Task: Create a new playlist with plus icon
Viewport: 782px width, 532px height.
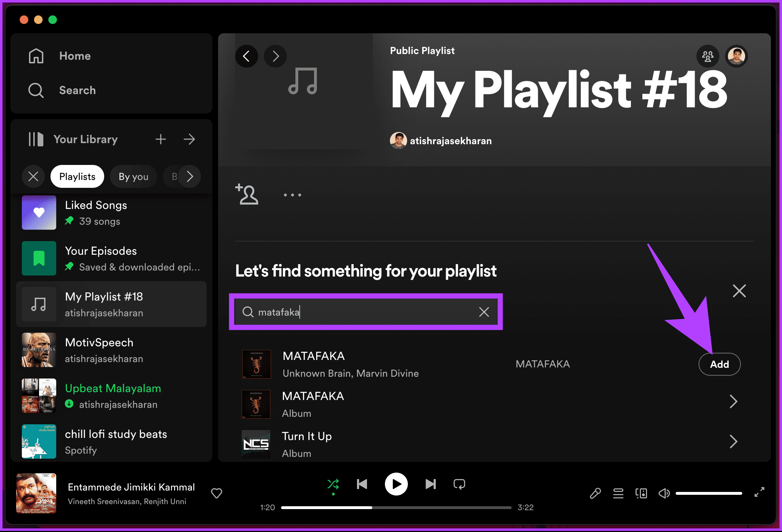Action: pos(161,139)
